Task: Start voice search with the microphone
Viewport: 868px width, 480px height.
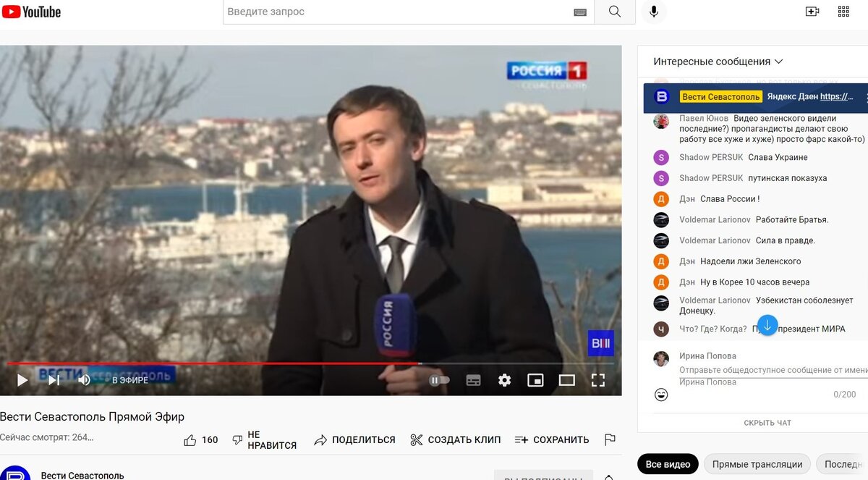Action: coord(654,11)
